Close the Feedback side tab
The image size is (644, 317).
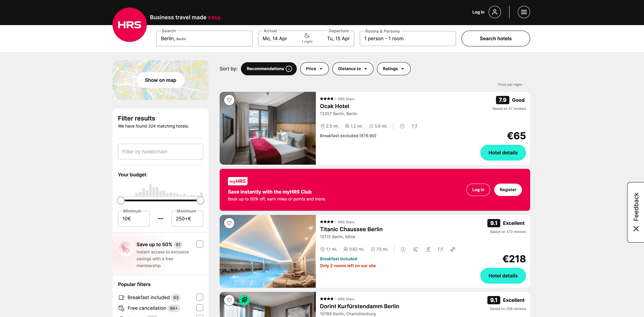(636, 228)
